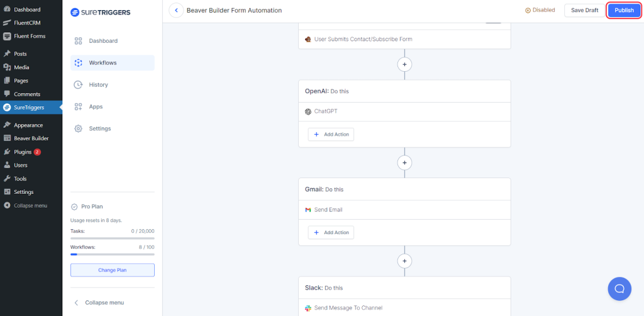644x316 pixels.
Task: Click the Workflows usage progress bar
Action: pos(112,254)
